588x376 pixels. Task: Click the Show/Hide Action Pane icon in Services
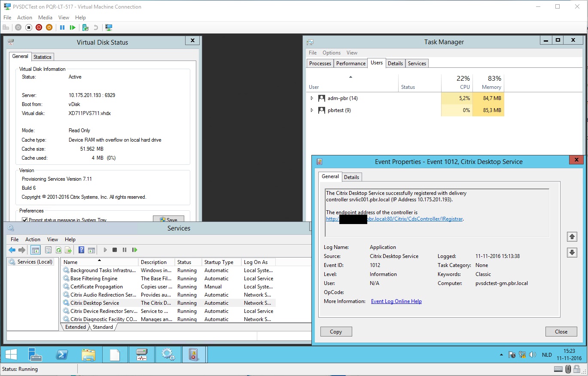pos(91,250)
